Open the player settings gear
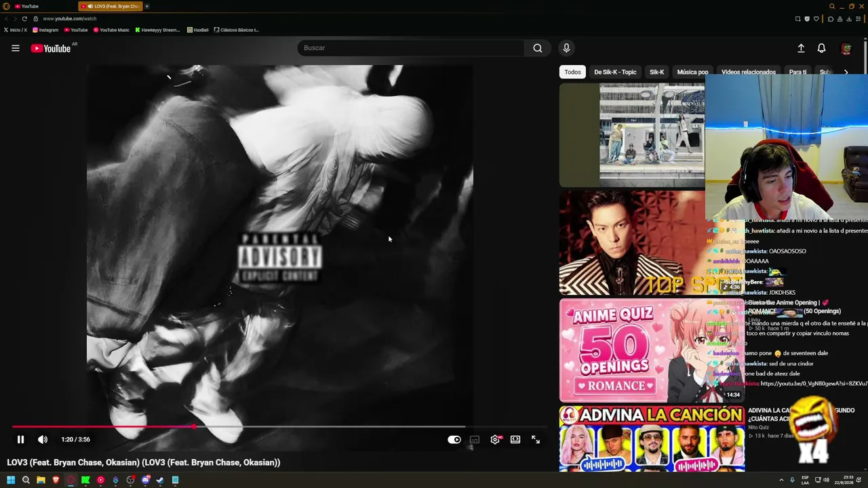The image size is (868, 488). 495,440
